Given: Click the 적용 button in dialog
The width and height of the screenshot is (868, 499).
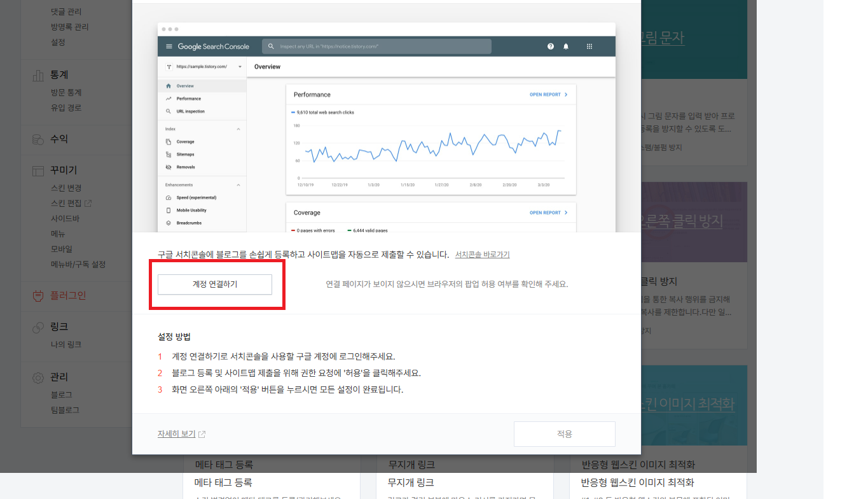Looking at the screenshot, I should [565, 434].
